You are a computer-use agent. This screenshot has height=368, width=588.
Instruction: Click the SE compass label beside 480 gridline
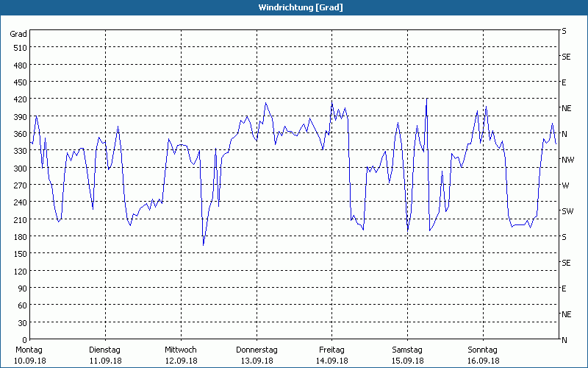coord(566,57)
